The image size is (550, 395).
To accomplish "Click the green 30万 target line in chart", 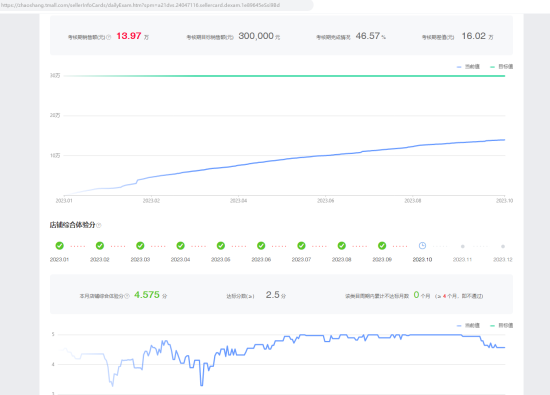I will [284, 76].
